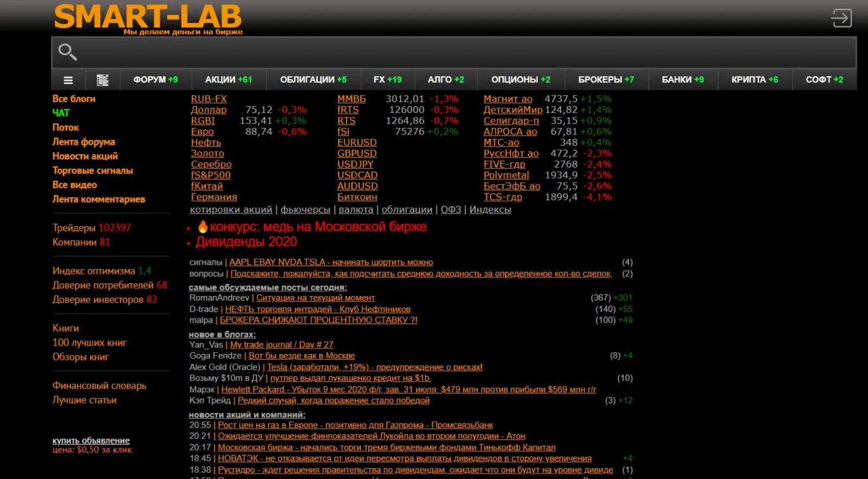Open fS&P500 quote link

point(210,175)
